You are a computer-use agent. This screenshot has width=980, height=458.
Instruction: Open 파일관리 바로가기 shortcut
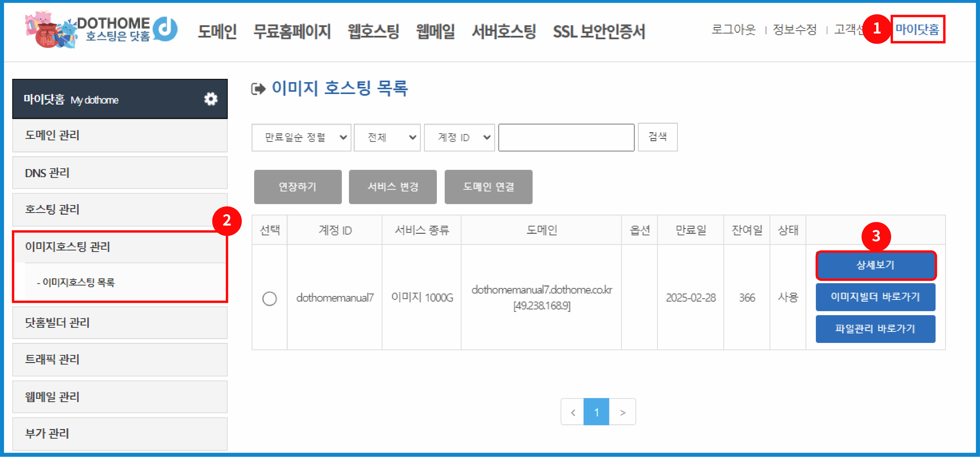coord(875,329)
